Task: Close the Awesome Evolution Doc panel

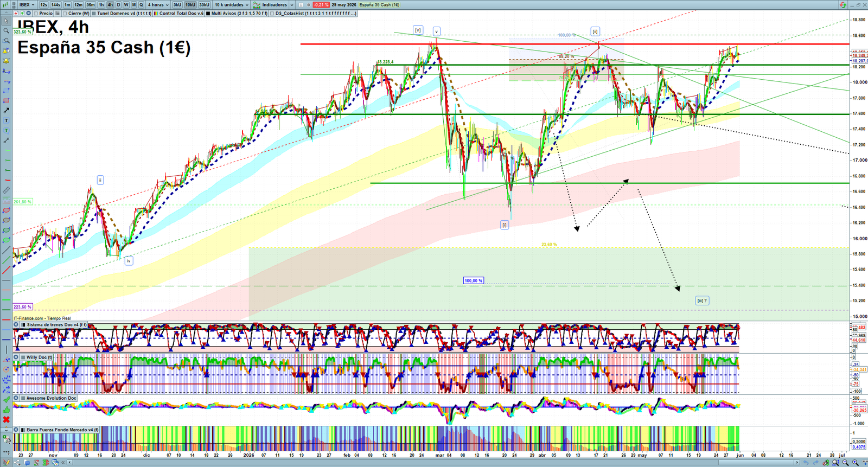Action: pyautogui.click(x=16, y=398)
